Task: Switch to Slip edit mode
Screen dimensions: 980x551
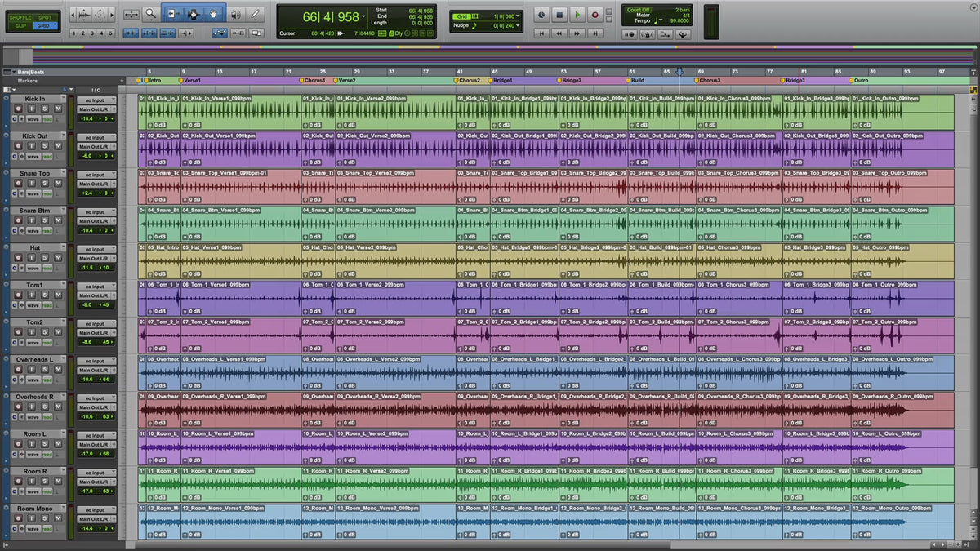Action: pyautogui.click(x=20, y=25)
